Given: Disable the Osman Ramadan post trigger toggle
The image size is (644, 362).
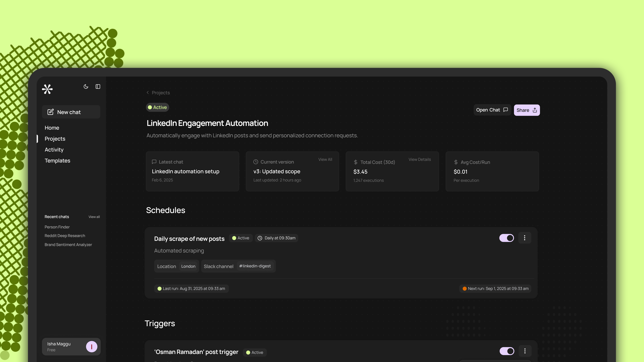Looking at the screenshot, I should tap(507, 351).
